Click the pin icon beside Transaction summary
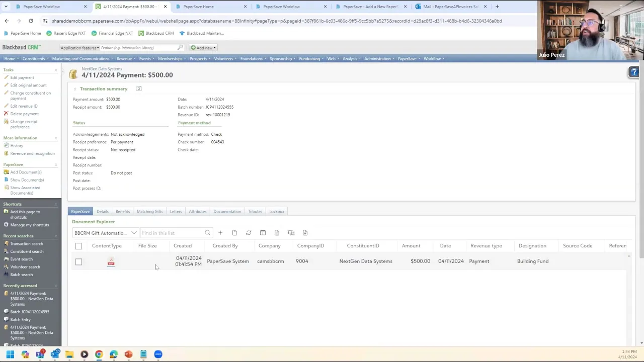The width and height of the screenshot is (644, 362). tap(139, 89)
